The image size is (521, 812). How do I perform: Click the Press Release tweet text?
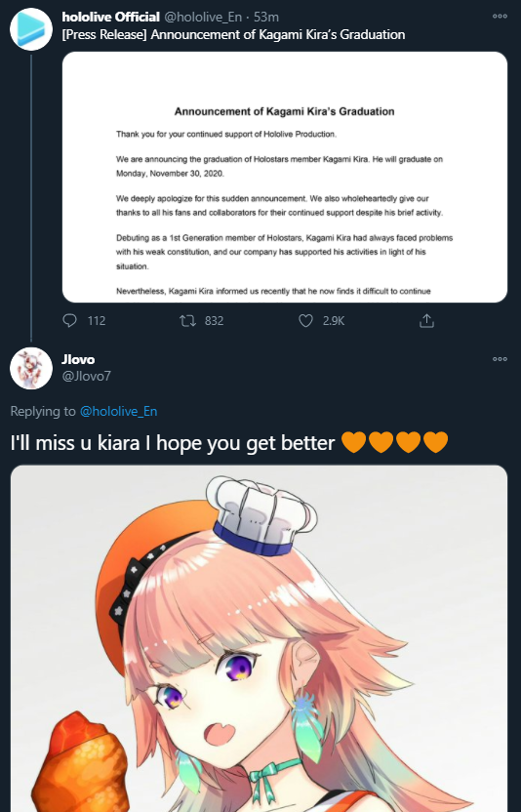(233, 35)
